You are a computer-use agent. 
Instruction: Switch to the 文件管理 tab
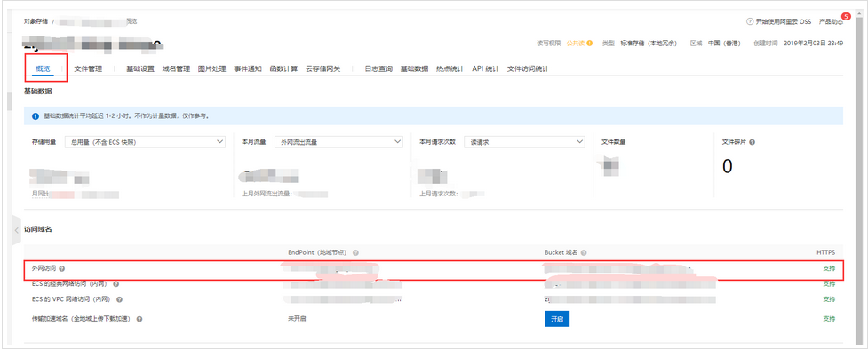pyautogui.click(x=88, y=69)
